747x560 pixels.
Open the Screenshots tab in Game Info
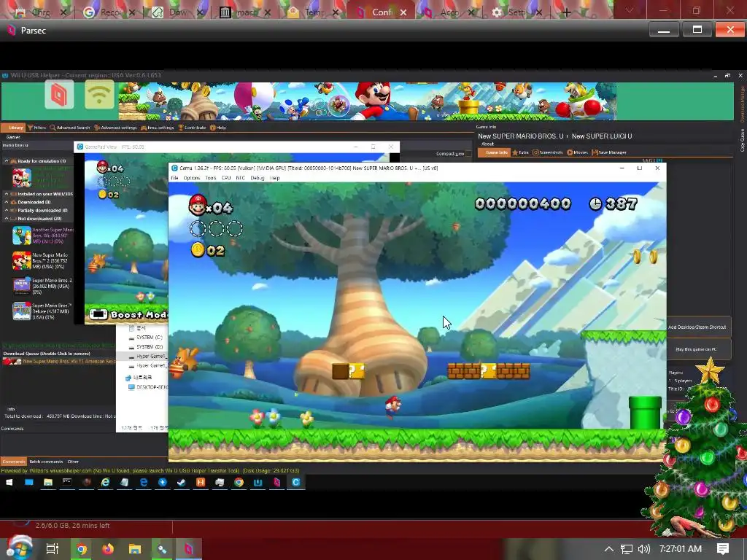(547, 152)
